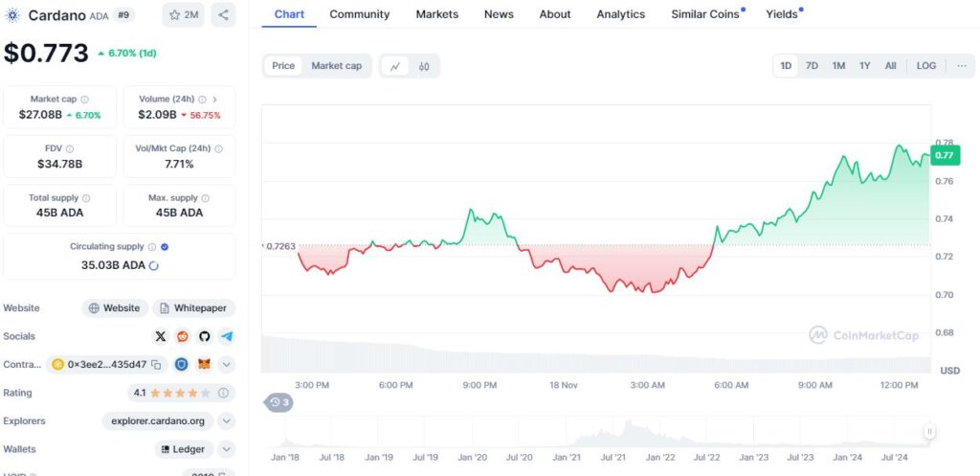Click the Cardano logo icon
Image resolution: width=980 pixels, height=476 pixels.
click(11, 15)
